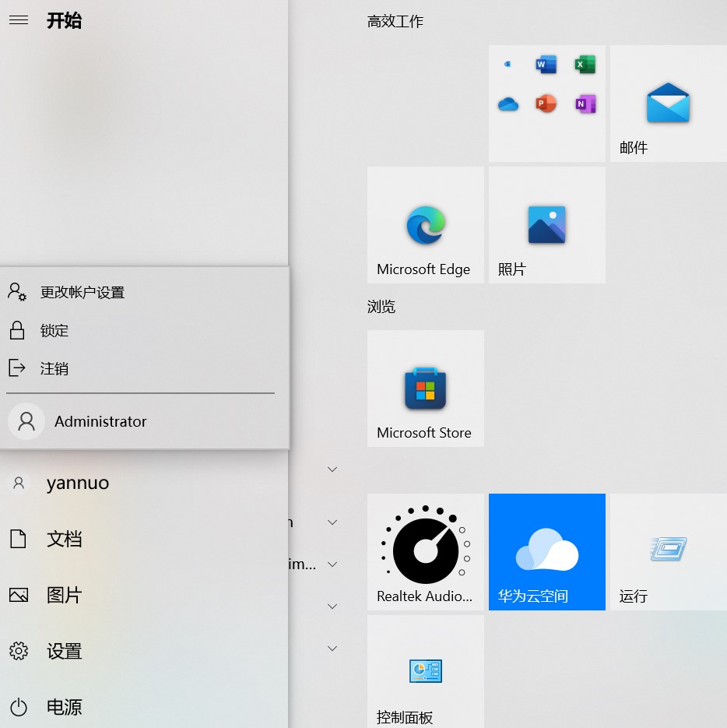This screenshot has width=727, height=728.
Task: Open the Run (运行) tile
Action: pyautogui.click(x=669, y=552)
